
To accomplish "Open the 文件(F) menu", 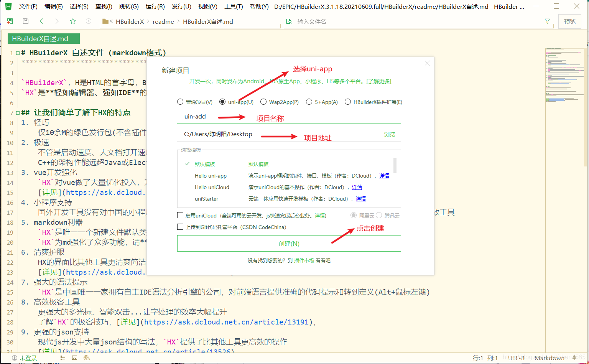I will click(x=28, y=7).
